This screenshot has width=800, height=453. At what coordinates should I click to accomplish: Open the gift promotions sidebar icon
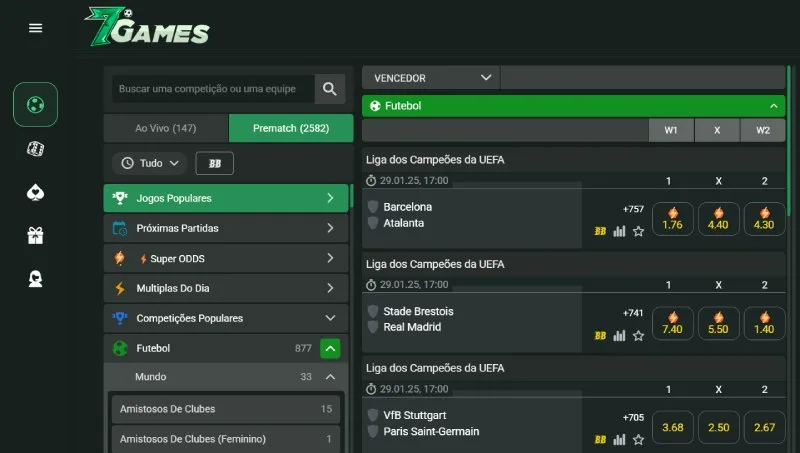coord(35,236)
